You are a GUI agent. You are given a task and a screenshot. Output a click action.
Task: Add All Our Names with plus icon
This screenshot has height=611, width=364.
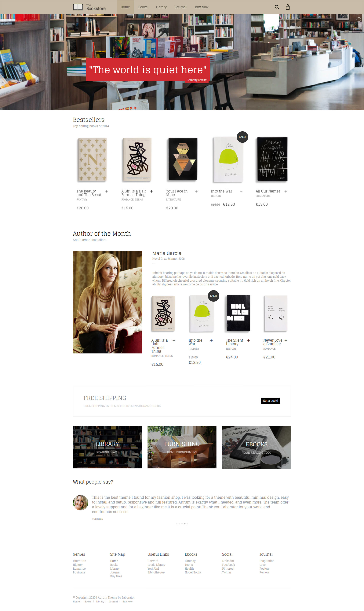pyautogui.click(x=286, y=191)
